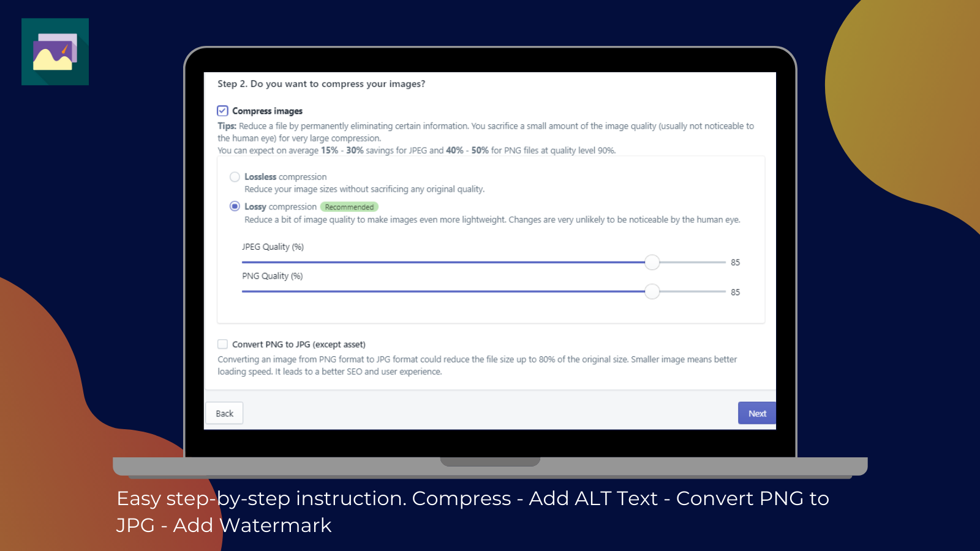
Task: Click the PNG Quality slider handle
Action: 652,291
